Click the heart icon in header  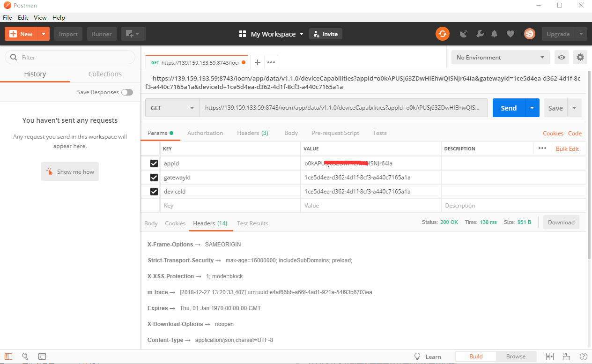[511, 34]
